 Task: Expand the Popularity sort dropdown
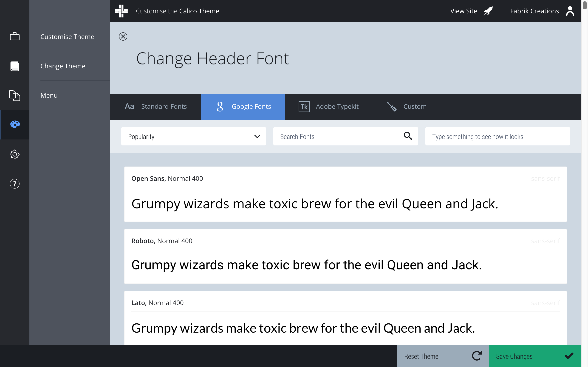193,136
